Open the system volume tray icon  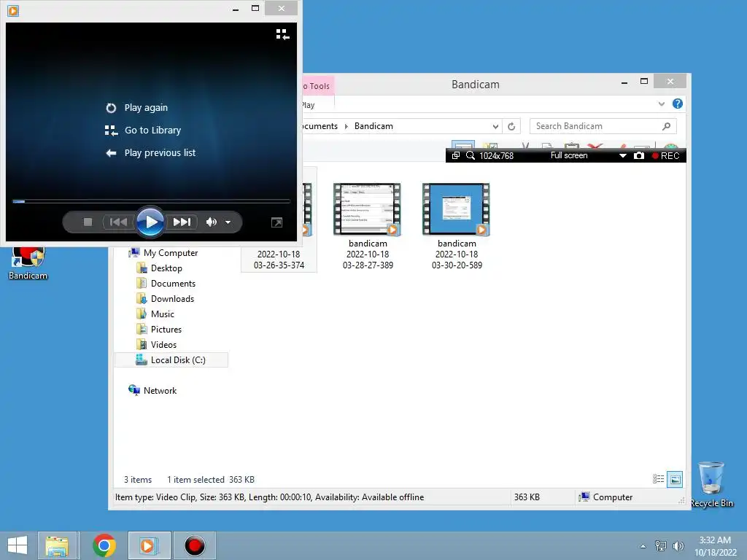678,545
